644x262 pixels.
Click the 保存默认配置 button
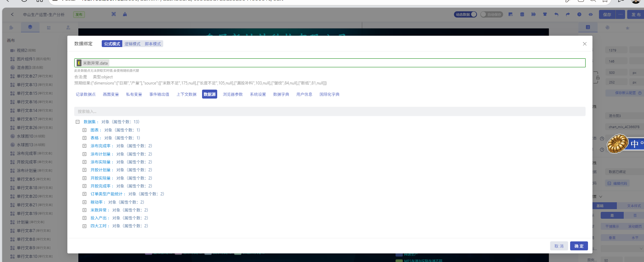tap(625, 93)
